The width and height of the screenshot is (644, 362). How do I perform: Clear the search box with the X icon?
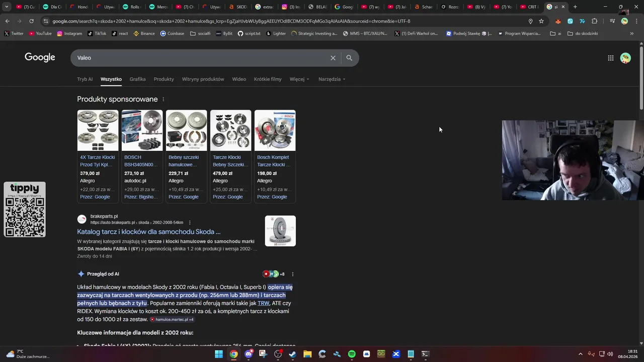coord(333,58)
